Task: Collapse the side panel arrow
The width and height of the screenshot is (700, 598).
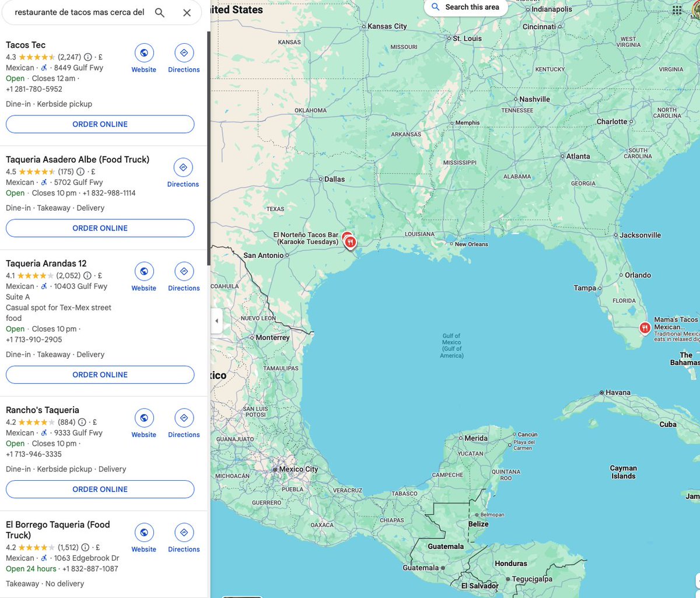Action: point(216,321)
